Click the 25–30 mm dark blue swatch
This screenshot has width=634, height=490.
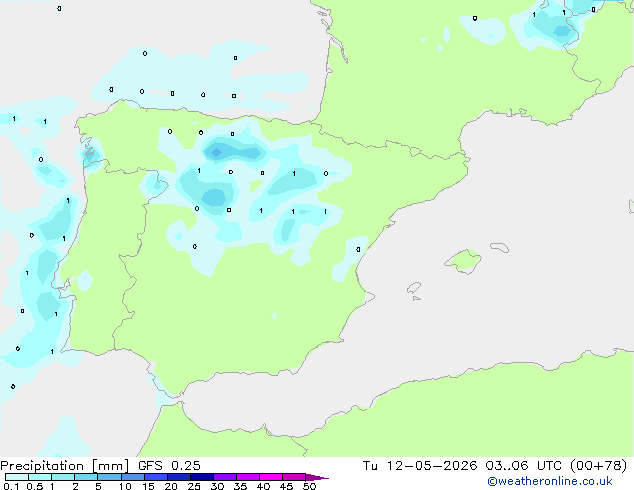[x=202, y=477]
